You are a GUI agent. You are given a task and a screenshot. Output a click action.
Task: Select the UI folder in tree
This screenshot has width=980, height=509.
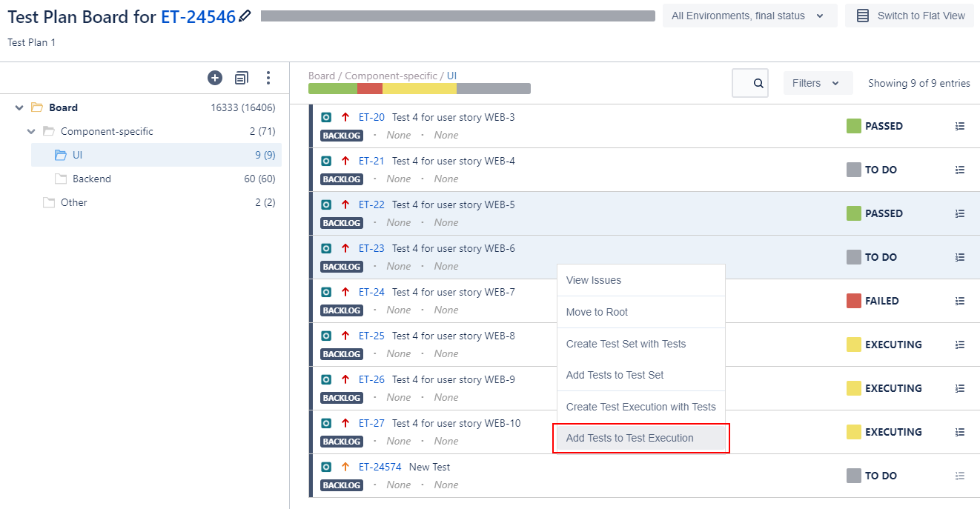(x=156, y=155)
